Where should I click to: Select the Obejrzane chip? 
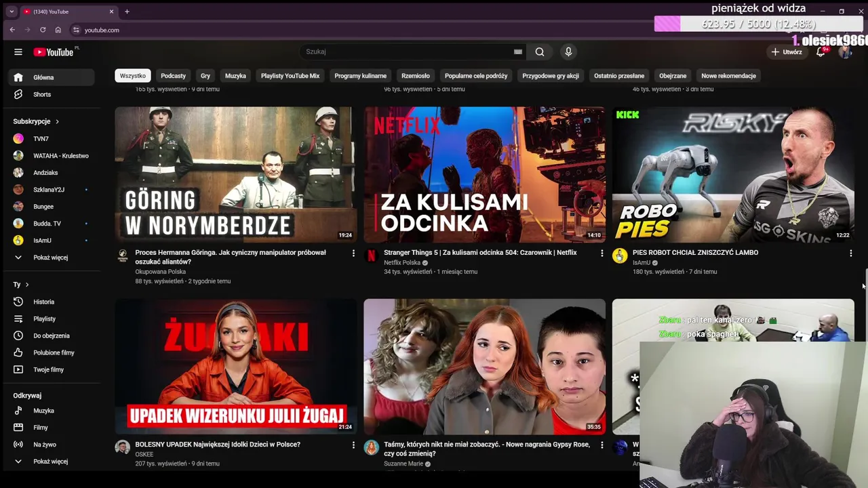(x=673, y=76)
